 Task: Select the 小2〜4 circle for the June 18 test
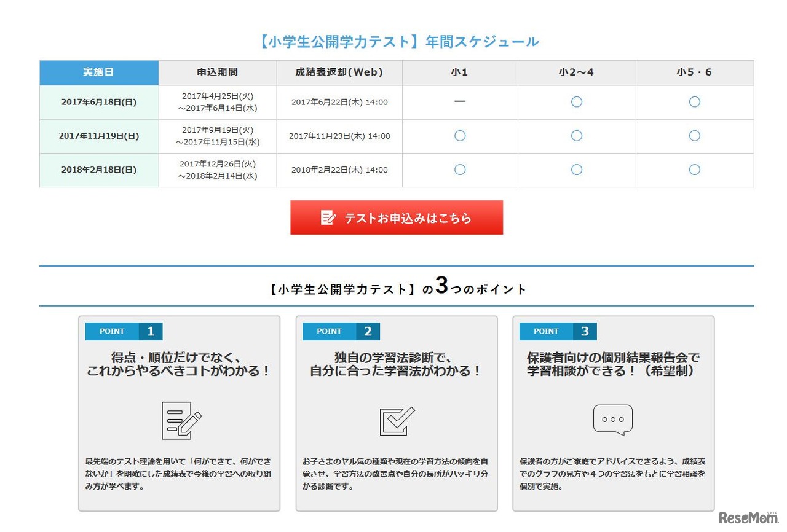pyautogui.click(x=576, y=102)
